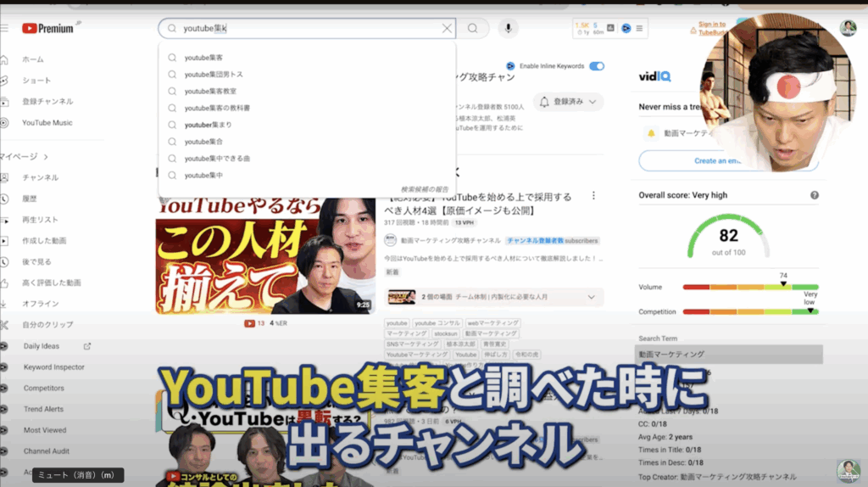
Task: Select the youtube集客 search suggestion
Action: pos(203,58)
